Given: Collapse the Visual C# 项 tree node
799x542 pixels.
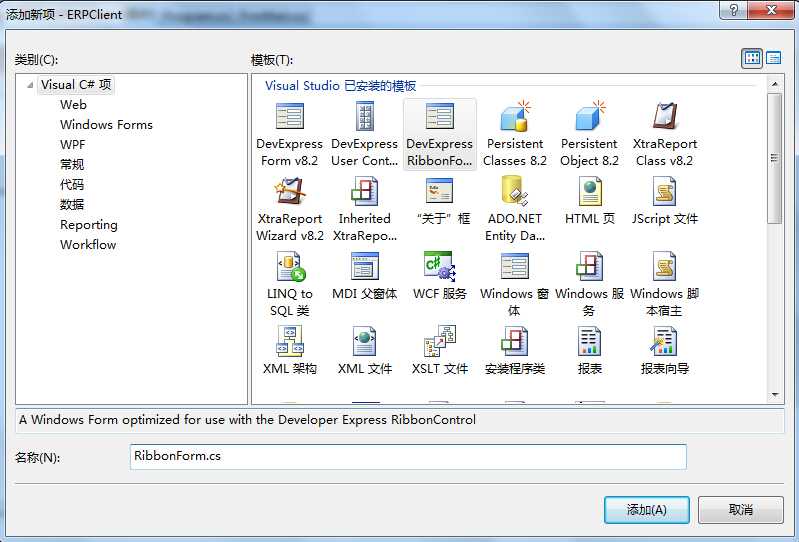Looking at the screenshot, I should coord(30,85).
